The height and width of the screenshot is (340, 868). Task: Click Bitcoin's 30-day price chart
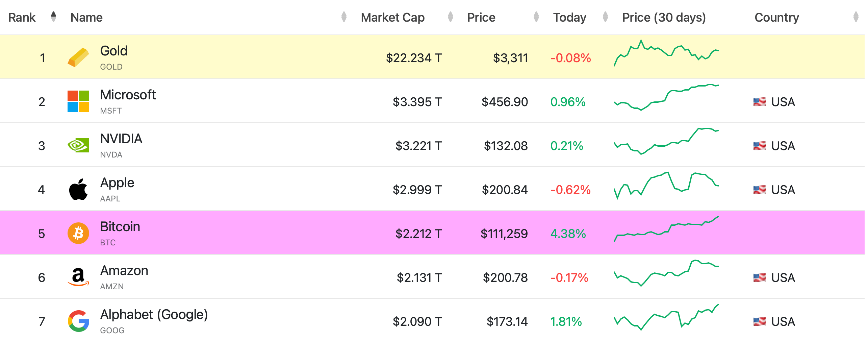666,229
